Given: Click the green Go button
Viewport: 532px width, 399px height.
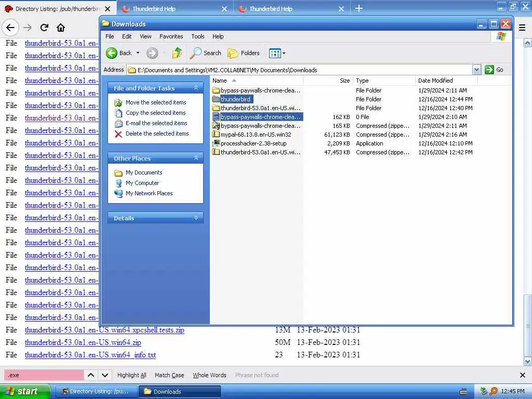Looking at the screenshot, I should [x=494, y=70].
